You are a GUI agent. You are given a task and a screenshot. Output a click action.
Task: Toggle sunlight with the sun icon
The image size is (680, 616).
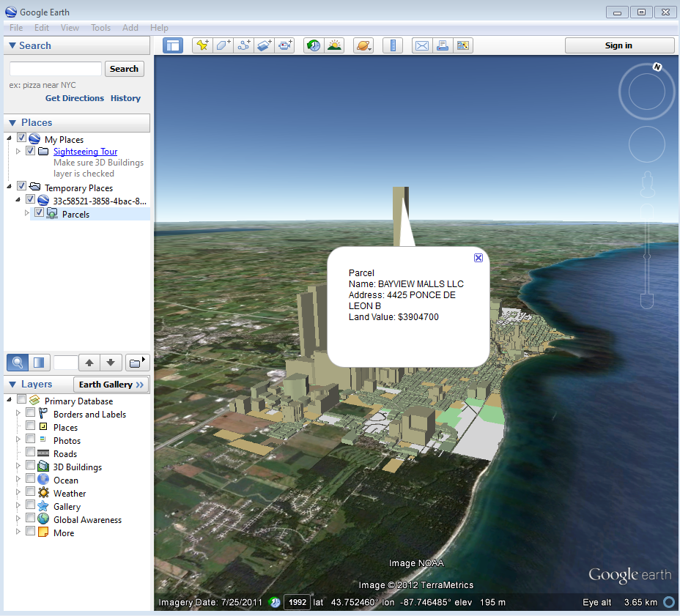pos(335,45)
